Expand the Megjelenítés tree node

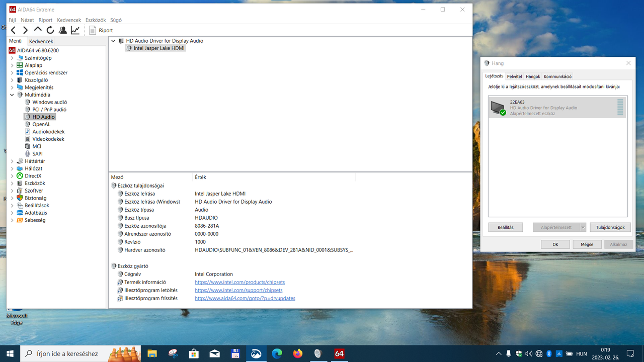[12, 87]
